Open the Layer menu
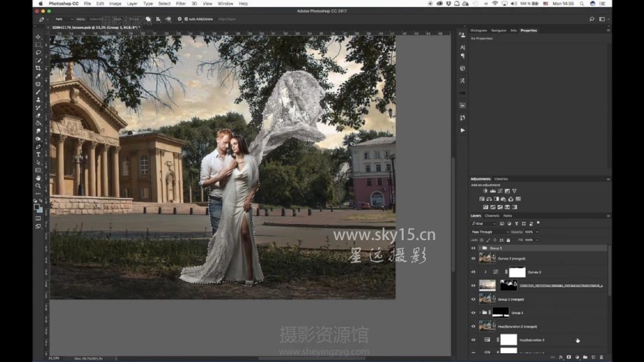 [x=132, y=4]
